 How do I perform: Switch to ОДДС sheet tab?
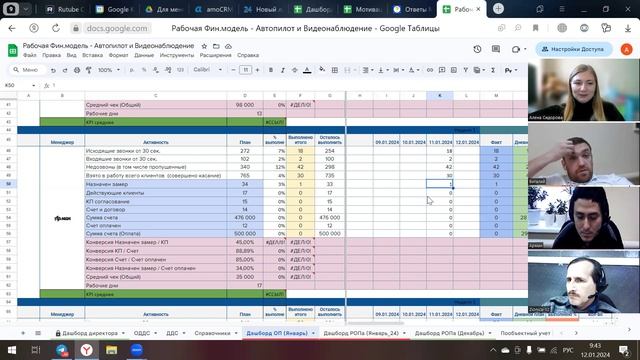pyautogui.click(x=142, y=333)
